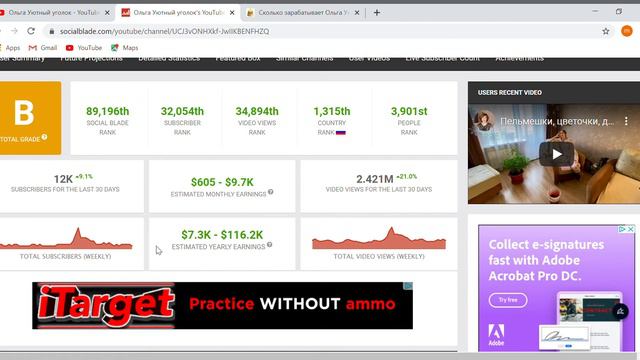Image resolution: width=640 pixels, height=360 pixels.
Task: Click 34,894th video views rank
Action: 257,111
